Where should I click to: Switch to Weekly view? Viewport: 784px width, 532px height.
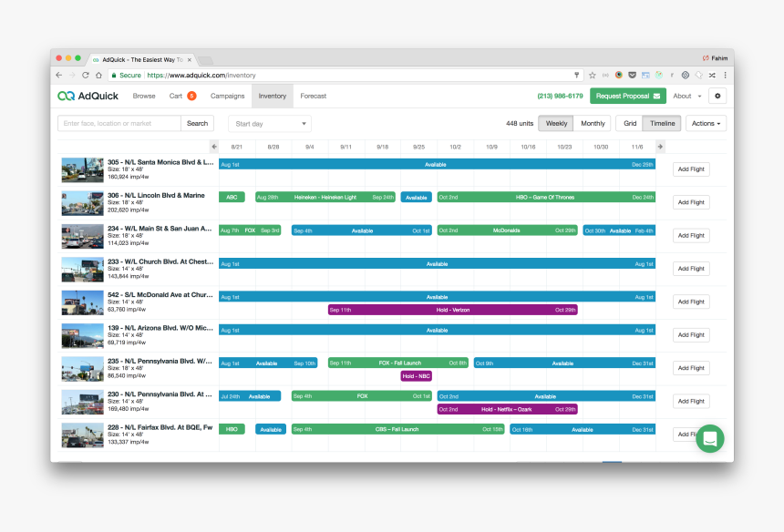coord(556,123)
